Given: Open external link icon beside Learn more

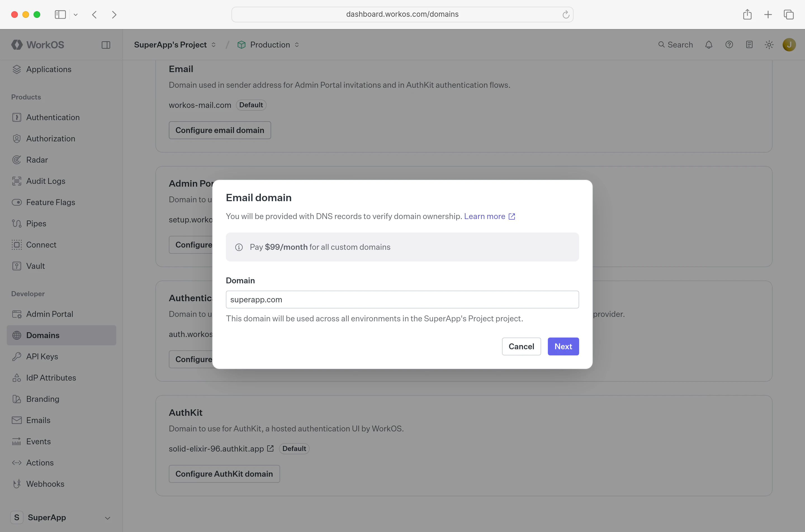Looking at the screenshot, I should pyautogui.click(x=512, y=217).
